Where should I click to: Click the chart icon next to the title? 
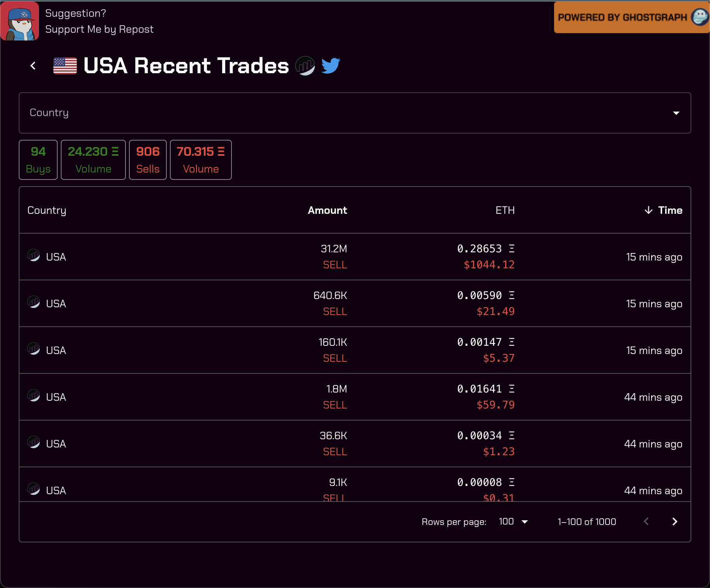(x=305, y=65)
